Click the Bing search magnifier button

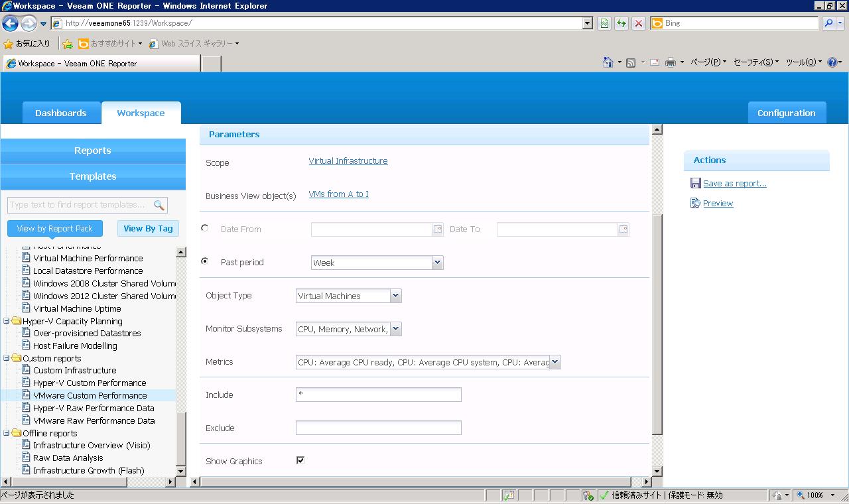coord(828,23)
